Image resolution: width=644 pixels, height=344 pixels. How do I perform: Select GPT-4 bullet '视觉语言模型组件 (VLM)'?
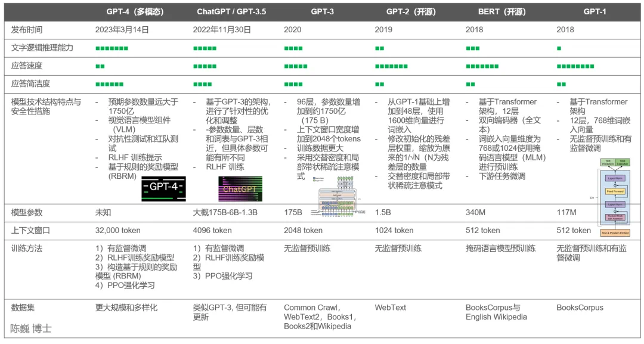point(139,125)
